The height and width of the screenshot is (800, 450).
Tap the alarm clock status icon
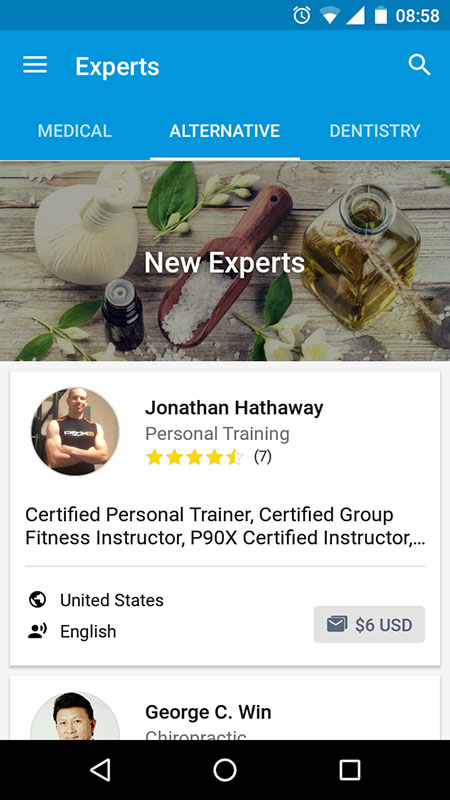coord(302,15)
